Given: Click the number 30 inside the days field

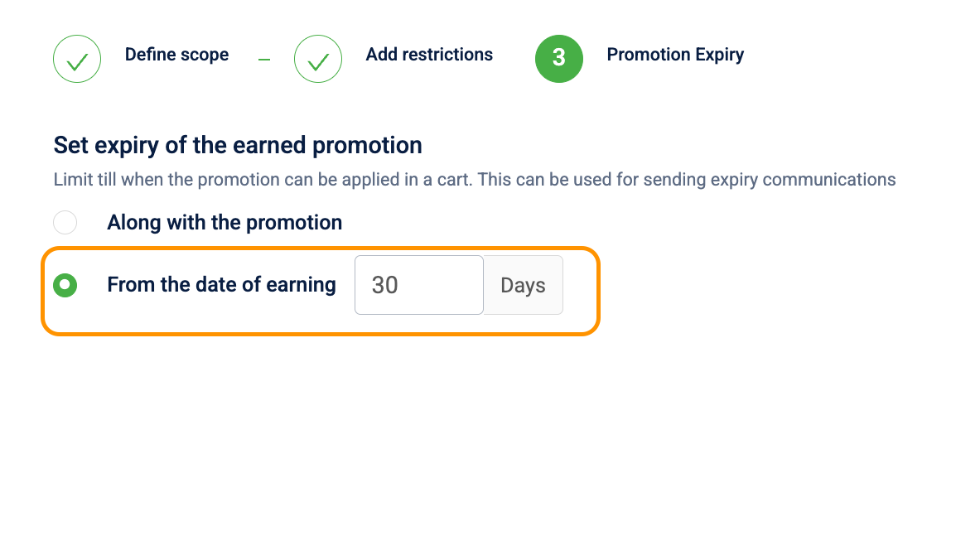Looking at the screenshot, I should point(385,285).
